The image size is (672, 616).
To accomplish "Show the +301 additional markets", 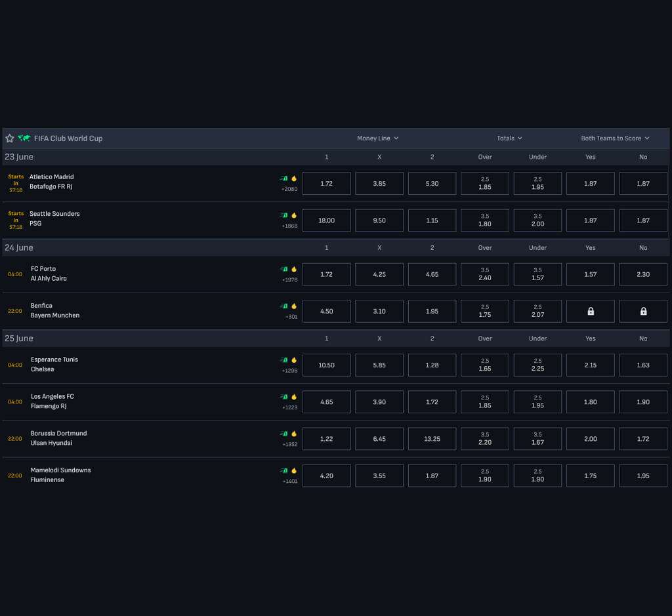I will click(x=291, y=317).
